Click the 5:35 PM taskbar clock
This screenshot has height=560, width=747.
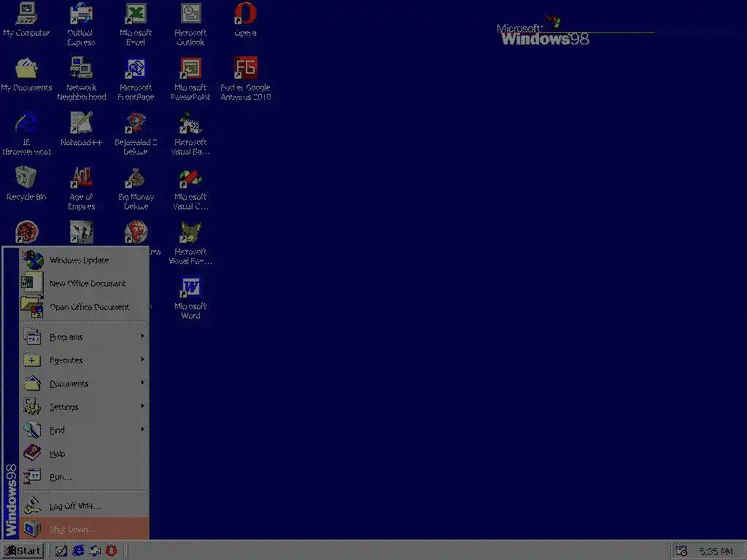pos(716,552)
